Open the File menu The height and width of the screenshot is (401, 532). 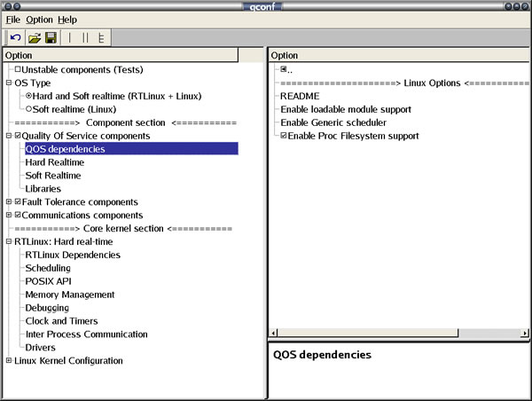pyautogui.click(x=13, y=20)
